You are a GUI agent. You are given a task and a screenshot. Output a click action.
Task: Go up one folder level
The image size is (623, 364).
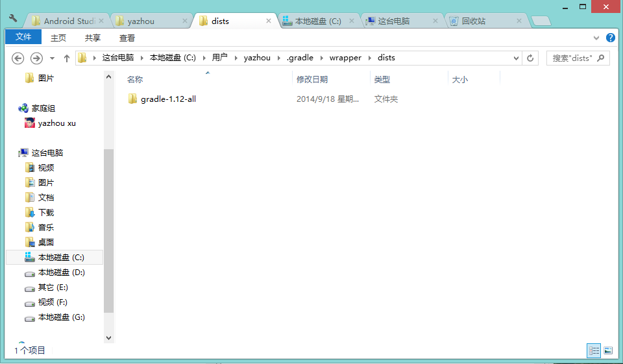tap(67, 58)
